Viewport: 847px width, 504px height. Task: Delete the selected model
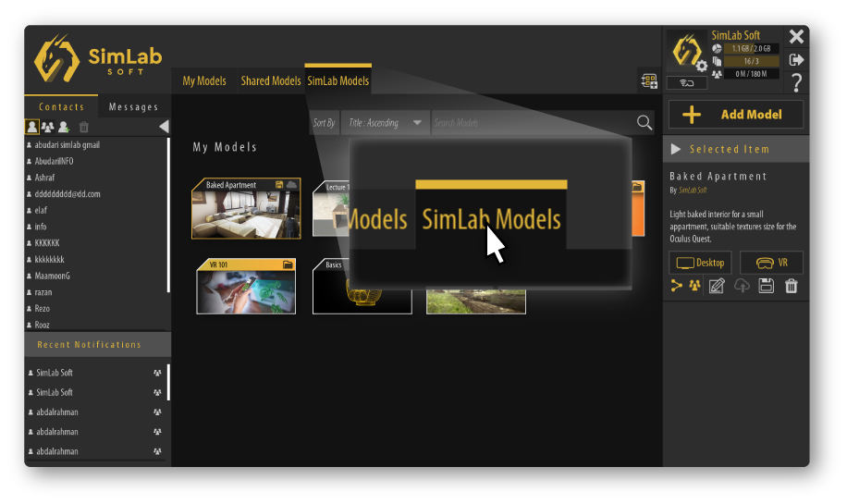tap(792, 285)
